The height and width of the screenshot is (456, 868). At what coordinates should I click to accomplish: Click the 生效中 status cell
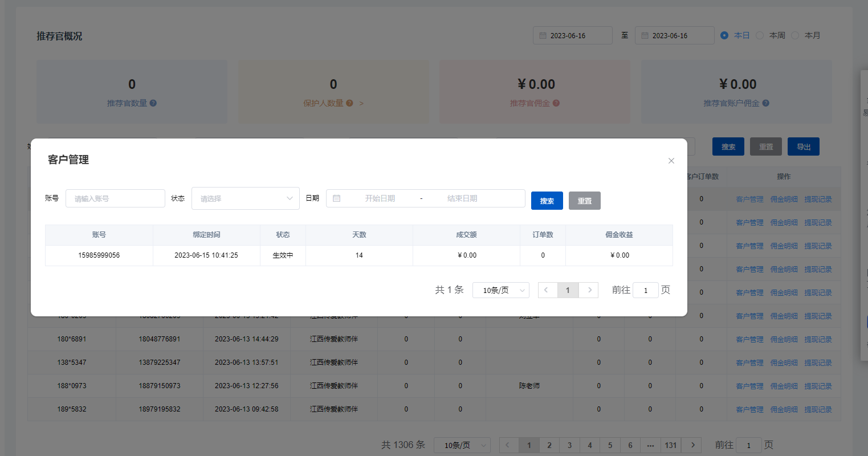[283, 255]
